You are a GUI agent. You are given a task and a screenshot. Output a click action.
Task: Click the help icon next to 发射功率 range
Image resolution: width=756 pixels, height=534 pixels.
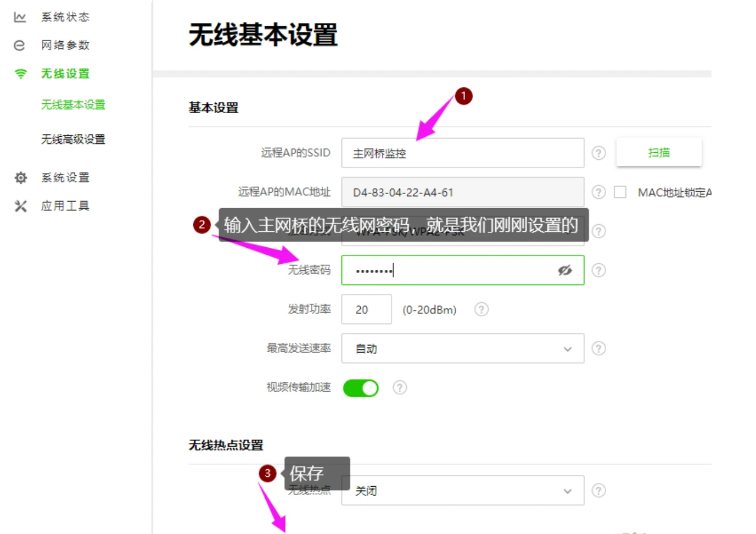(x=481, y=309)
